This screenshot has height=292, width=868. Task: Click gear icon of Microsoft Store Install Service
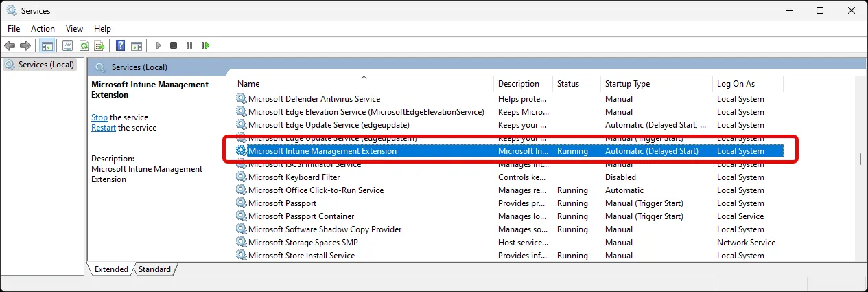tap(242, 256)
